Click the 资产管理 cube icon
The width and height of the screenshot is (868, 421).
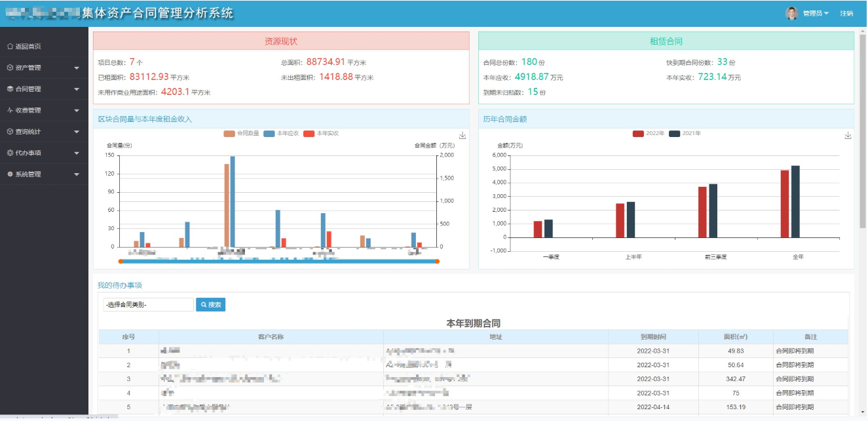click(10, 68)
